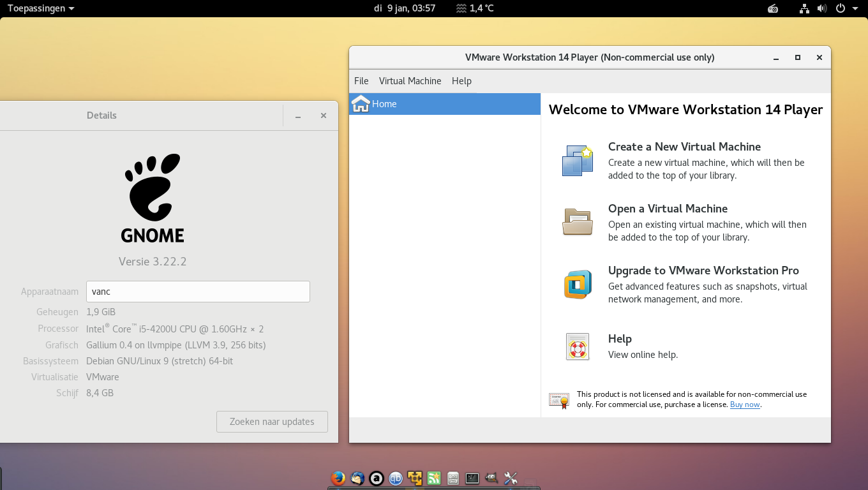The image size is (868, 490).
Task: Open the file cabinet icon in the dock
Action: click(x=453, y=478)
